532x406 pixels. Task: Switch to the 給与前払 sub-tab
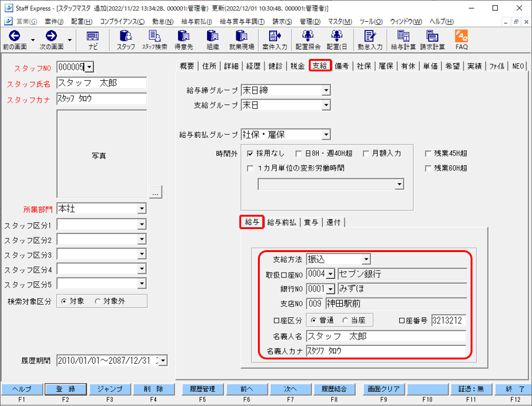click(x=282, y=222)
